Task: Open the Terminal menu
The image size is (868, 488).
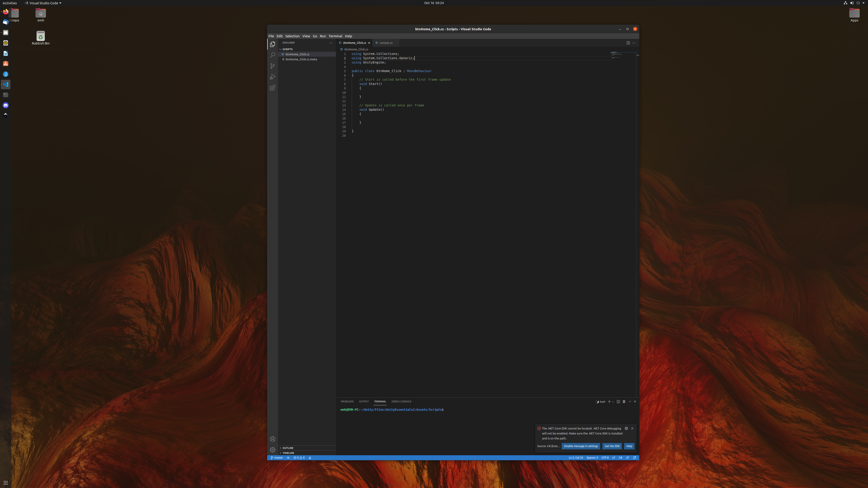Action: click(335, 36)
